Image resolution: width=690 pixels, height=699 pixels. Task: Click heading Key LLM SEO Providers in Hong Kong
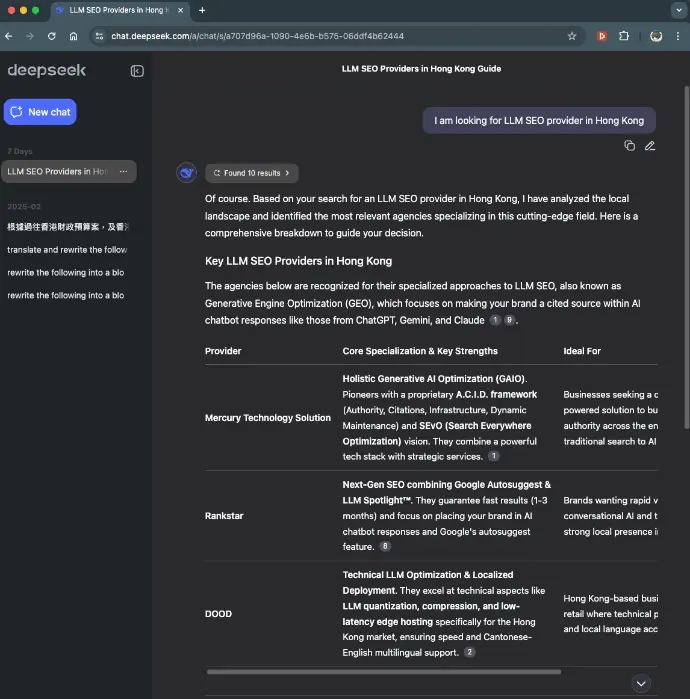coord(298,261)
